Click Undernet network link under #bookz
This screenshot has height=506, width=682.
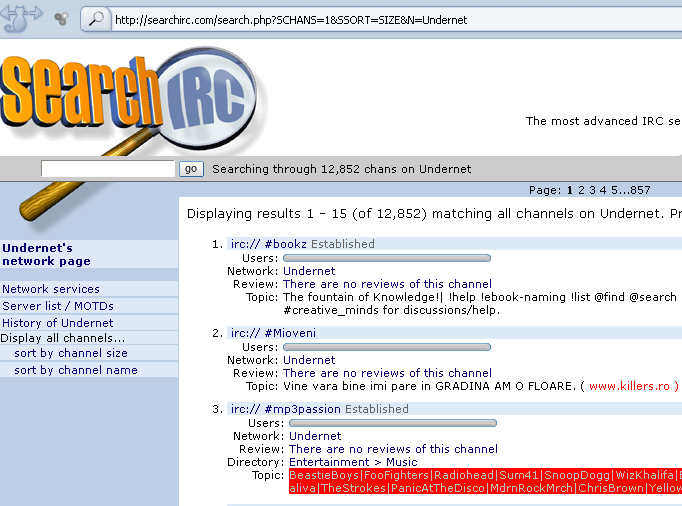pyautogui.click(x=309, y=271)
